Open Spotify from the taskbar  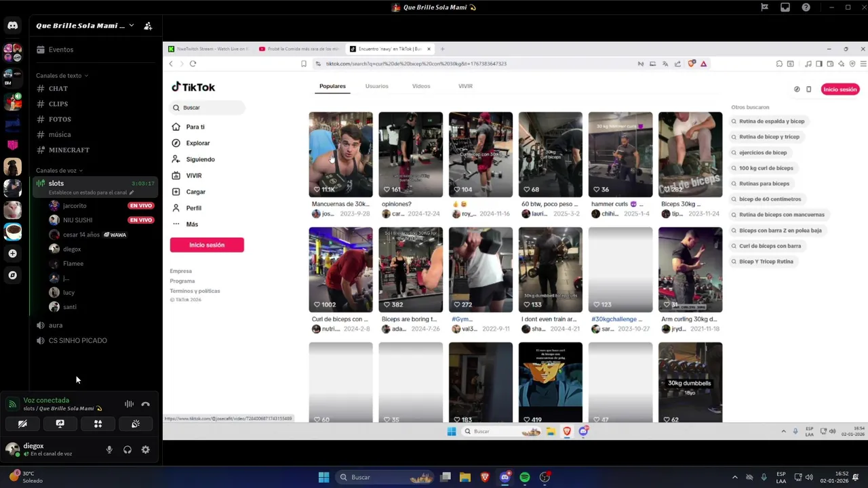pyautogui.click(x=525, y=477)
